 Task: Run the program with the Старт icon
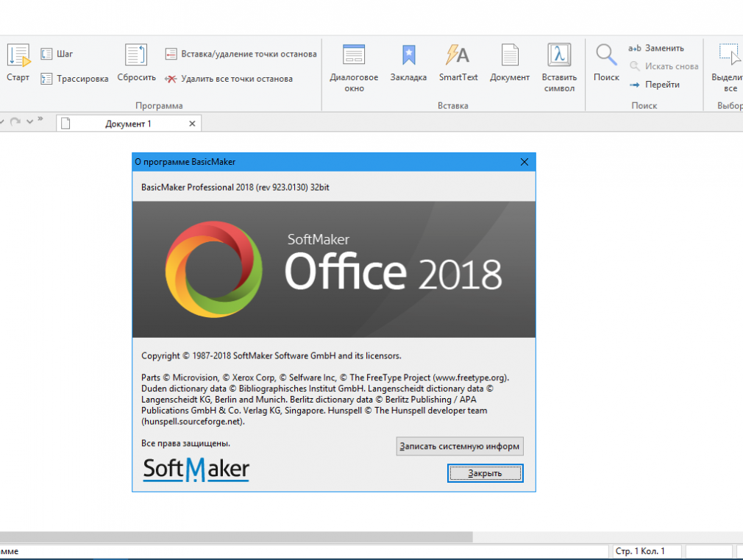coord(18,63)
